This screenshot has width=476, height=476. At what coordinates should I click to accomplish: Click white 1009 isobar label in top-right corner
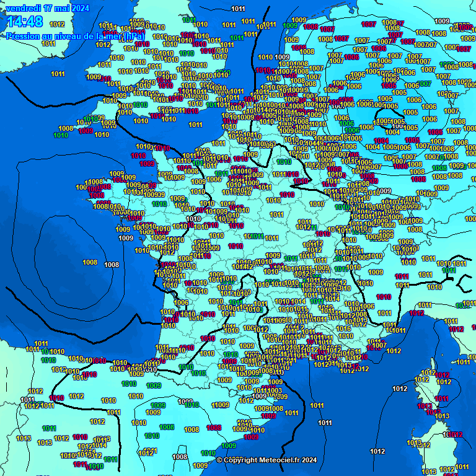[441, 21]
